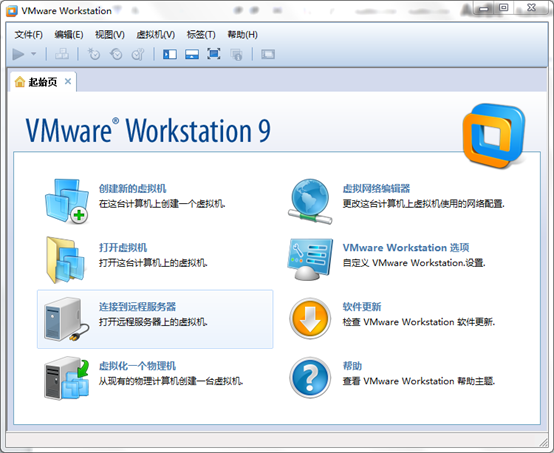The image size is (554, 453).
Task: Click the network devices toolbar icon
Action: click(x=62, y=54)
